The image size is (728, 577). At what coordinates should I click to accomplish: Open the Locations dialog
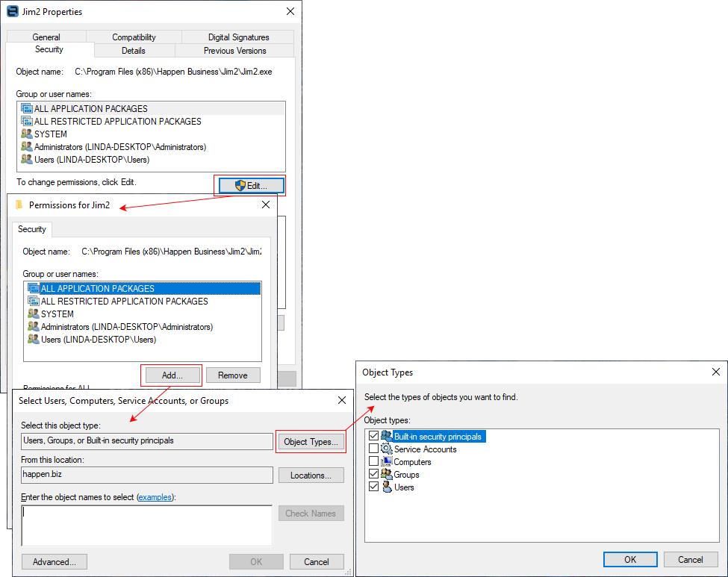point(311,475)
